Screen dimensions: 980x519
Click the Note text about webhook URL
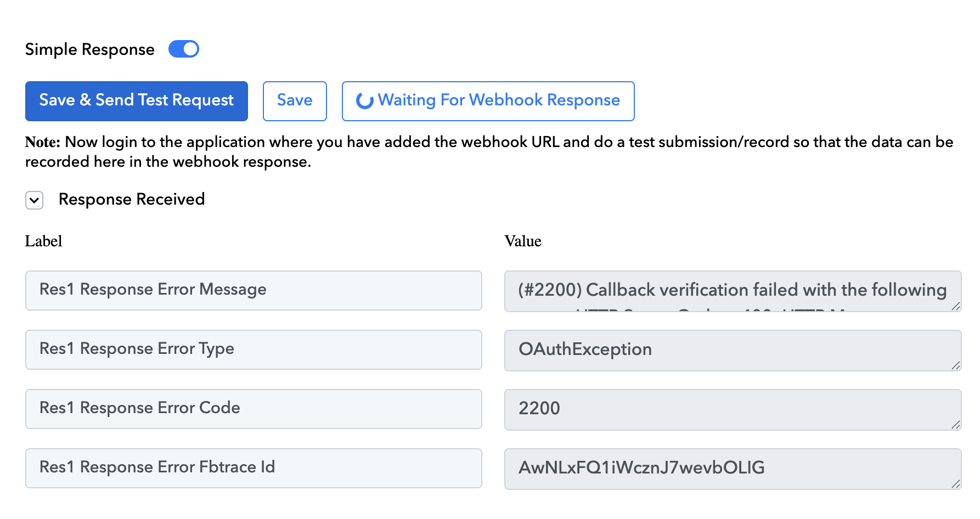click(x=488, y=152)
